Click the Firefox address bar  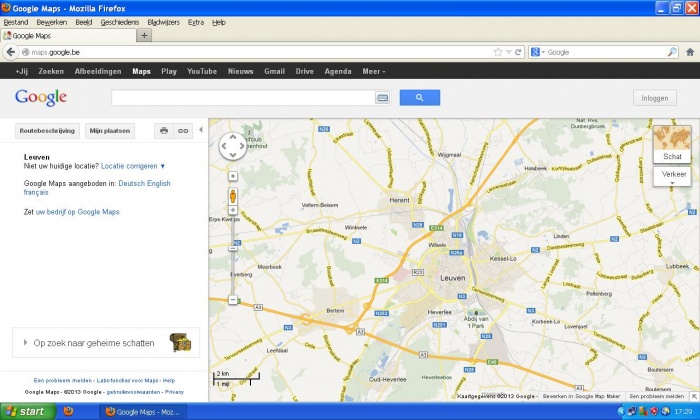click(x=259, y=52)
